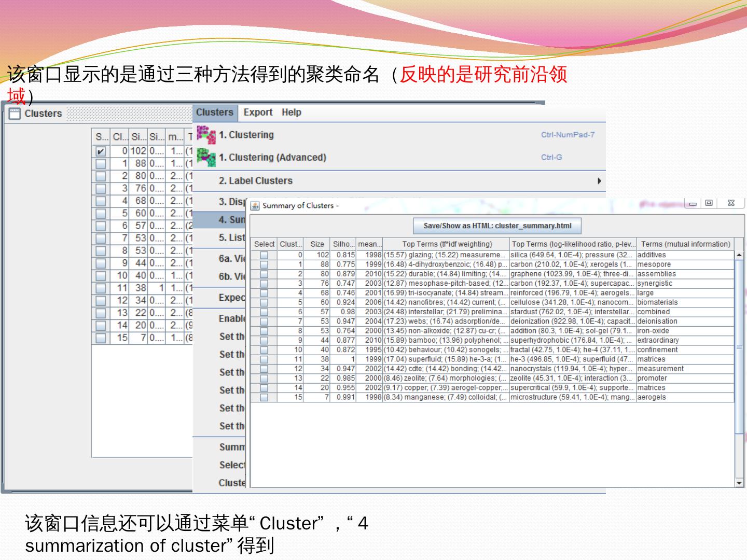Click the Clustering network icon in the menu
The width and height of the screenshot is (747, 560).
click(206, 135)
